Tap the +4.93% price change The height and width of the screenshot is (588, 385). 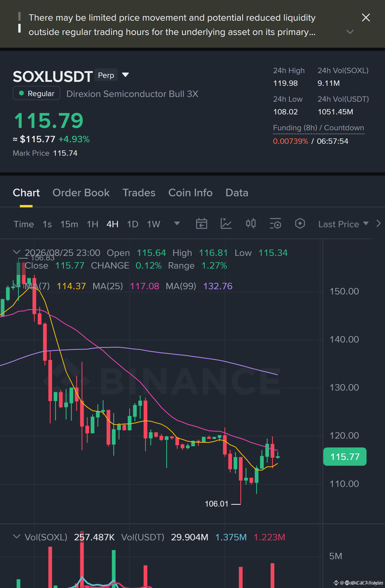(74, 139)
